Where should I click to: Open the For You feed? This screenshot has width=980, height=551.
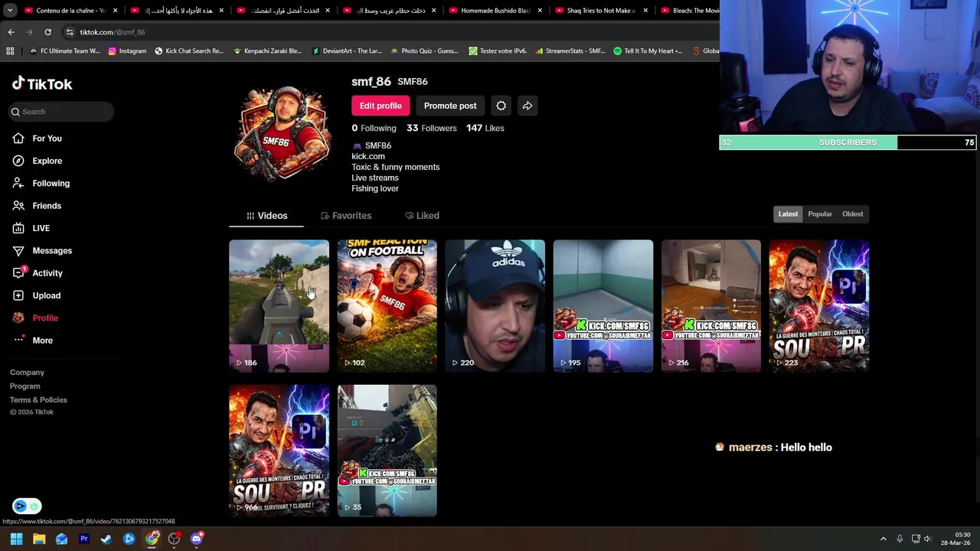pyautogui.click(x=37, y=139)
